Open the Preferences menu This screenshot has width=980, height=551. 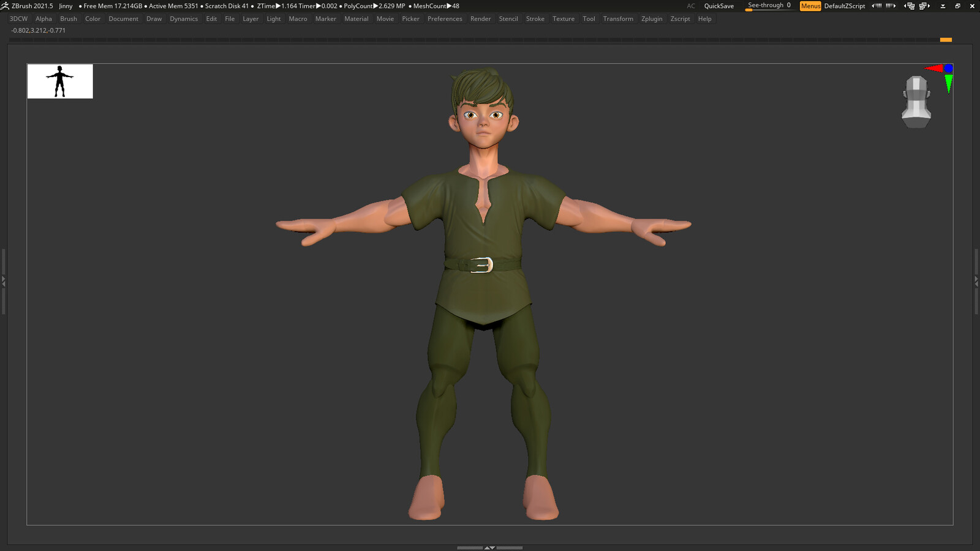tap(445, 19)
